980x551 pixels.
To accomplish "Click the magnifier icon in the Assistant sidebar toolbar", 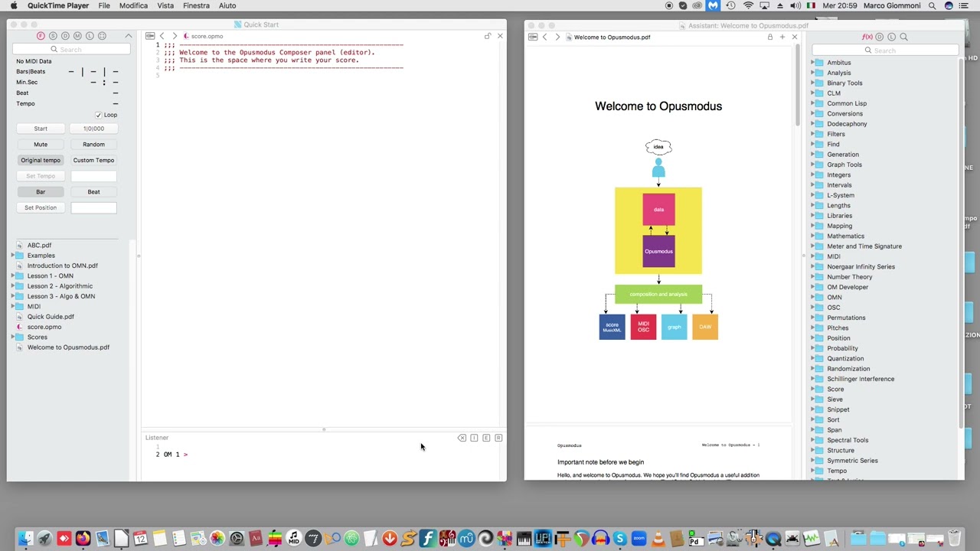I will (903, 37).
